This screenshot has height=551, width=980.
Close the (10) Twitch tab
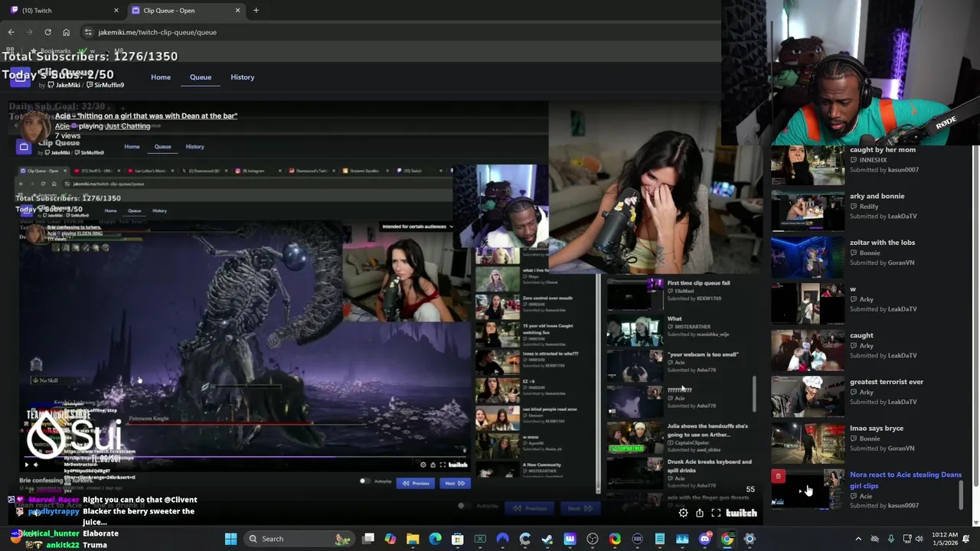coord(116,10)
